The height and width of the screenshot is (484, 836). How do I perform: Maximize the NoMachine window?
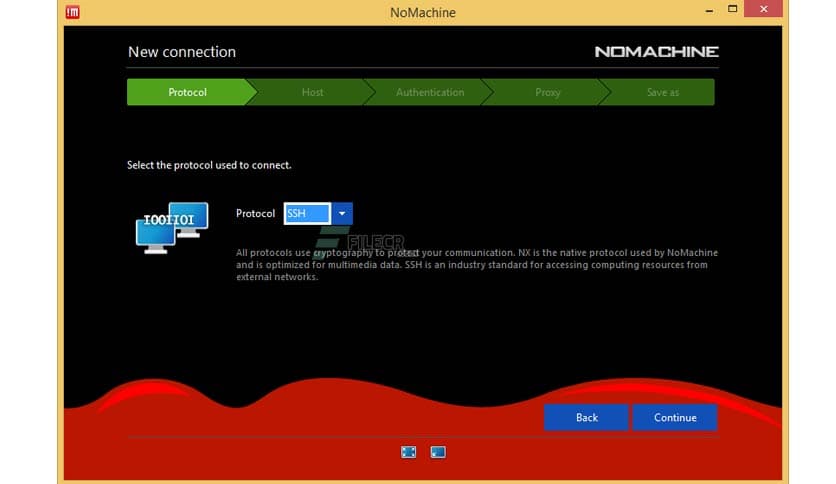(733, 9)
